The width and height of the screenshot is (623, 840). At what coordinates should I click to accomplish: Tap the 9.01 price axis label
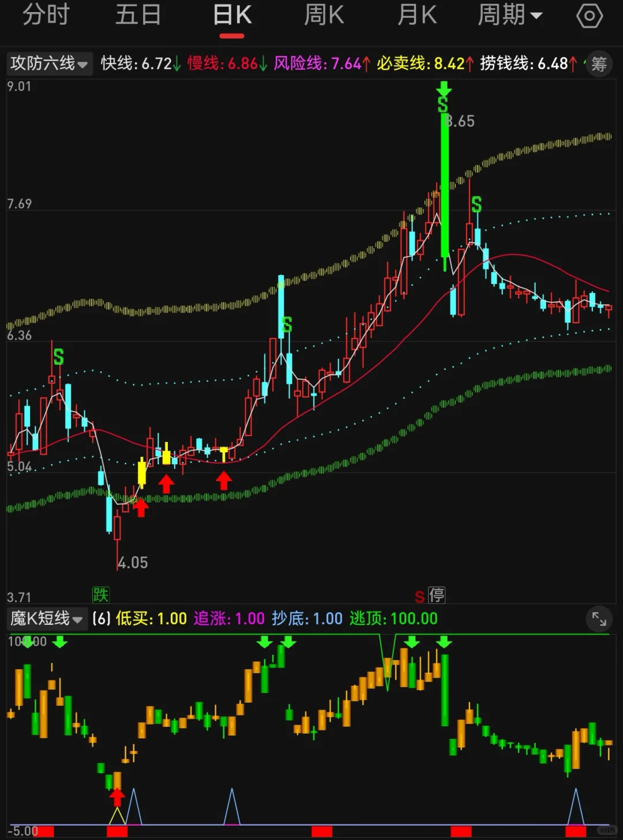[19, 87]
